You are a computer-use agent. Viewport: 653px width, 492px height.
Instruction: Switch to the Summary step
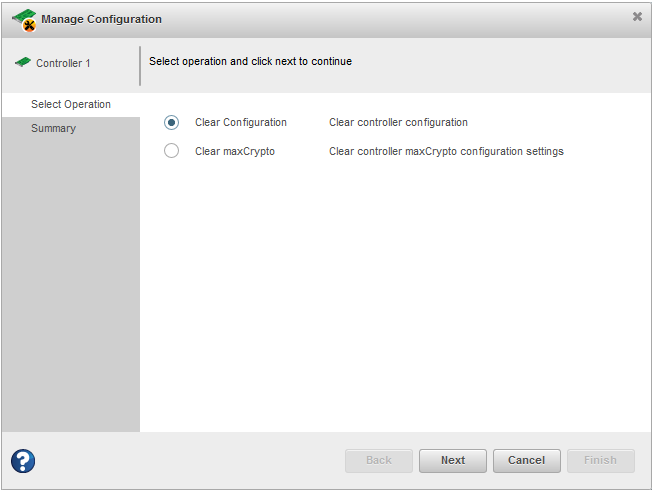point(53,128)
